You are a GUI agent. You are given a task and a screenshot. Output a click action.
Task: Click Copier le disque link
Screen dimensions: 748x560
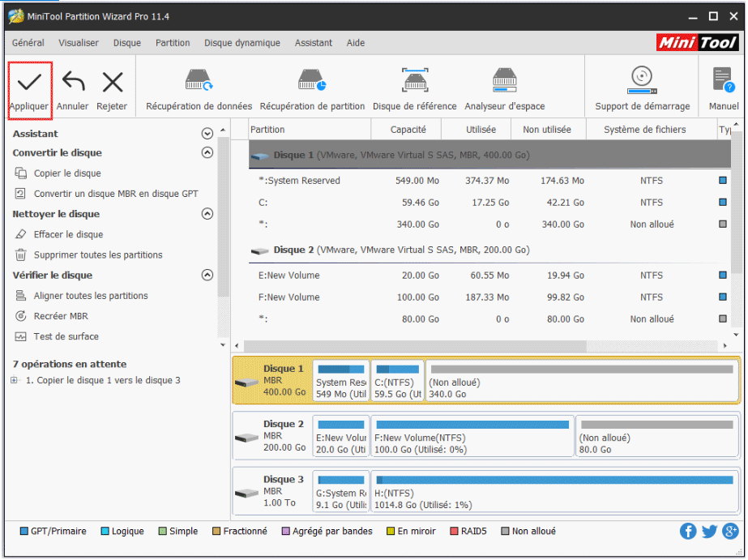[x=67, y=173]
